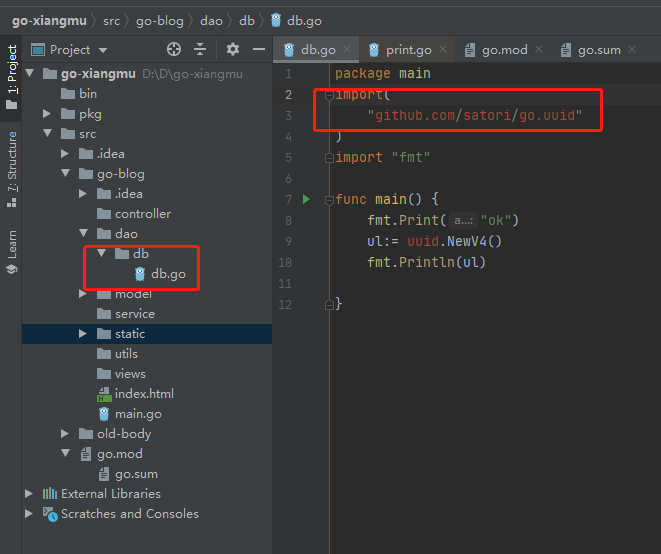Click go-blog in the breadcrumb
661x554 pixels.
coord(160,21)
